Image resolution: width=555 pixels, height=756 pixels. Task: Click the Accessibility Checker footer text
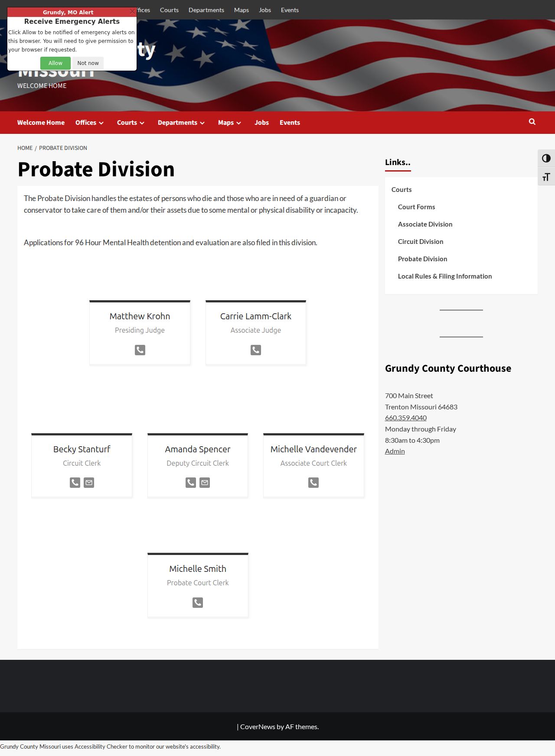(101, 746)
